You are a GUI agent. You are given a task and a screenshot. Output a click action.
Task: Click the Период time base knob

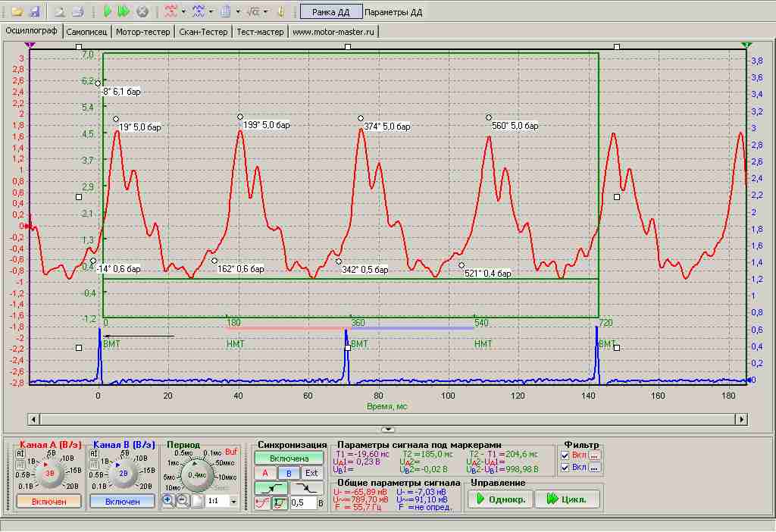tap(197, 474)
